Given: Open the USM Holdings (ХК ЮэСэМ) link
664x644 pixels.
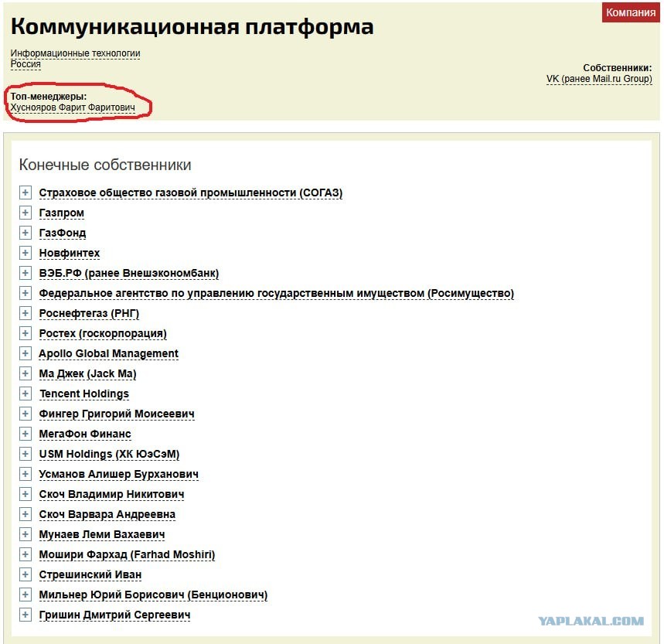Looking at the screenshot, I should click(x=109, y=455).
